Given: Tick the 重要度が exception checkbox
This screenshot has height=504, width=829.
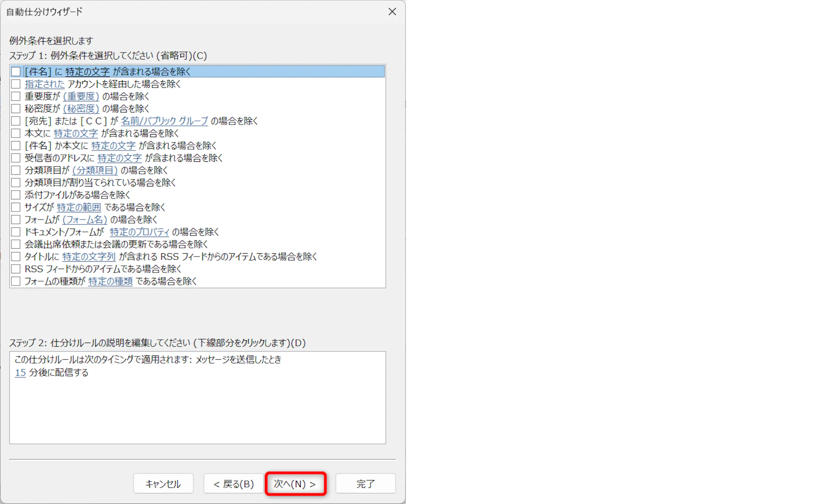Looking at the screenshot, I should (16, 96).
